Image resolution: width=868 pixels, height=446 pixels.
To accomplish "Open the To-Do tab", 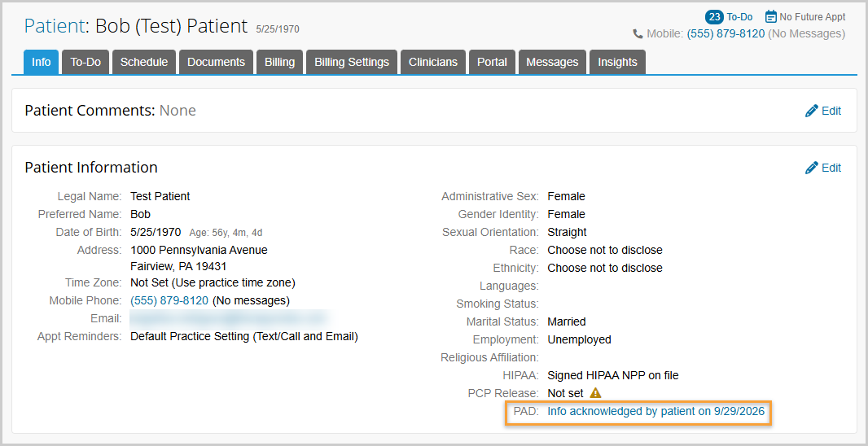I will click(x=85, y=62).
